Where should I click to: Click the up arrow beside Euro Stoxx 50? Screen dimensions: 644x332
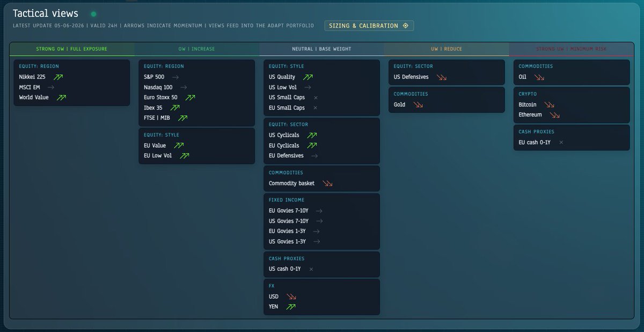[x=190, y=97]
